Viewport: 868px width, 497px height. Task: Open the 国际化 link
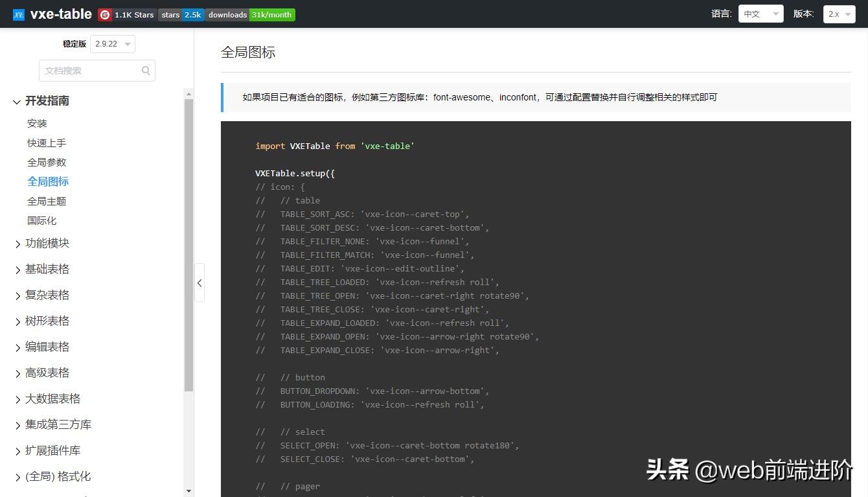click(x=41, y=220)
